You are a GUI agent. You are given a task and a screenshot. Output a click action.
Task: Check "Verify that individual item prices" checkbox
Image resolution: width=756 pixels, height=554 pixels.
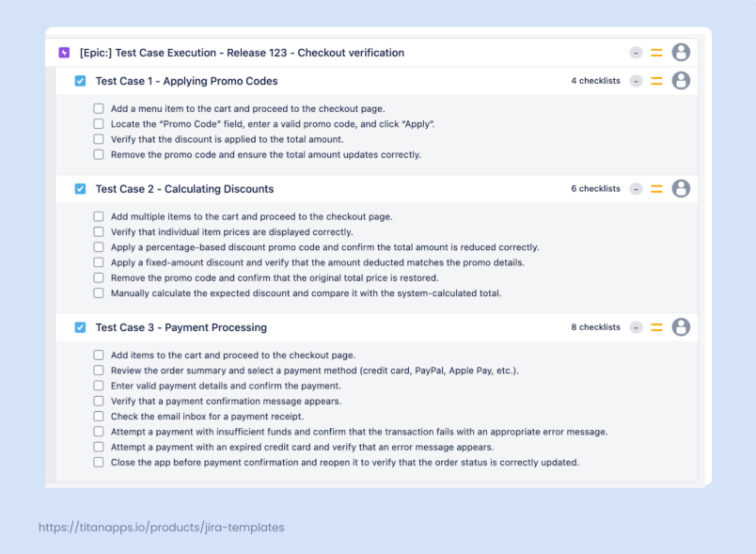pyautogui.click(x=99, y=232)
